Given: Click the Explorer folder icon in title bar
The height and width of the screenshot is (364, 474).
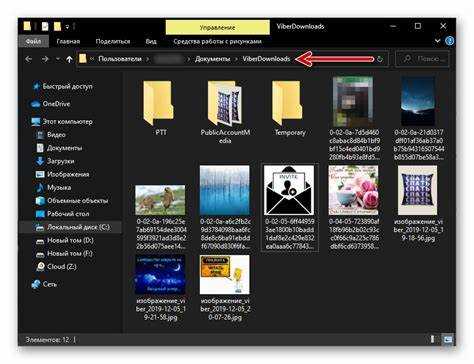Looking at the screenshot, I should point(27,26).
